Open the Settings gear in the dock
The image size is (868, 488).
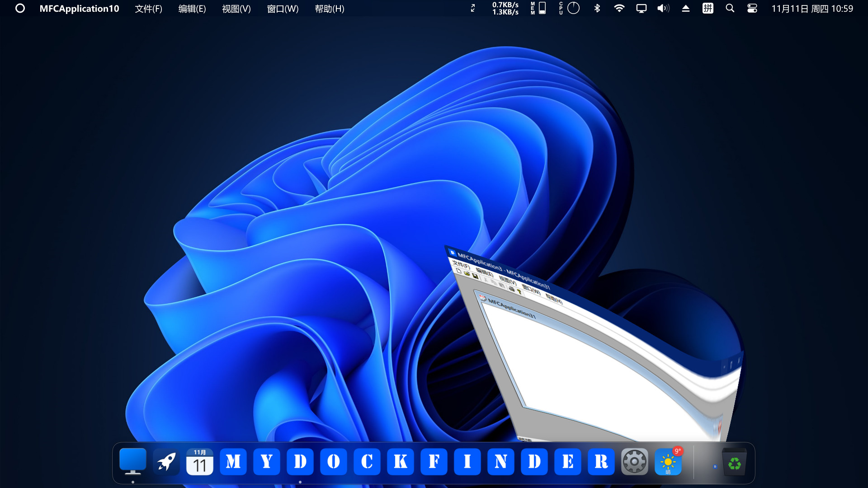tap(635, 462)
